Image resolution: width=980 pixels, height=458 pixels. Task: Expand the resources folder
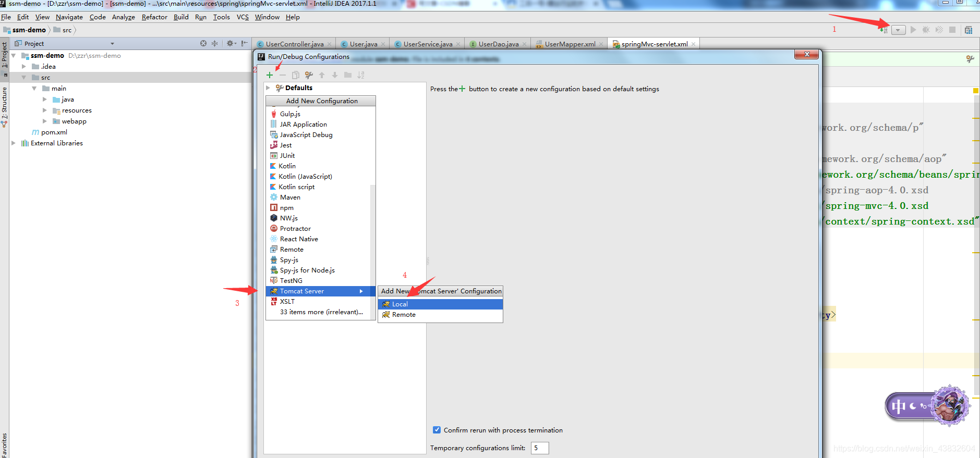click(45, 110)
